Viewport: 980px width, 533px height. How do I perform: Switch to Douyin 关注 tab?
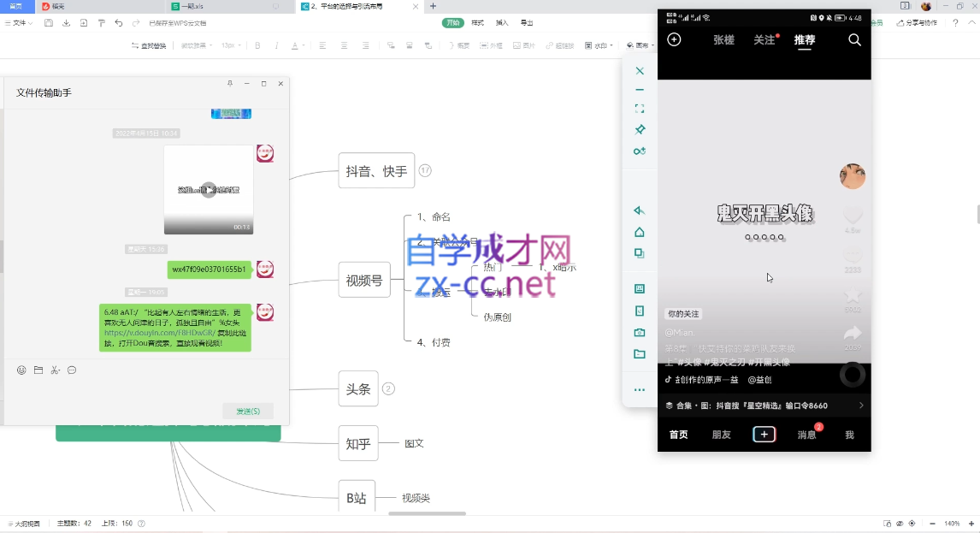765,40
